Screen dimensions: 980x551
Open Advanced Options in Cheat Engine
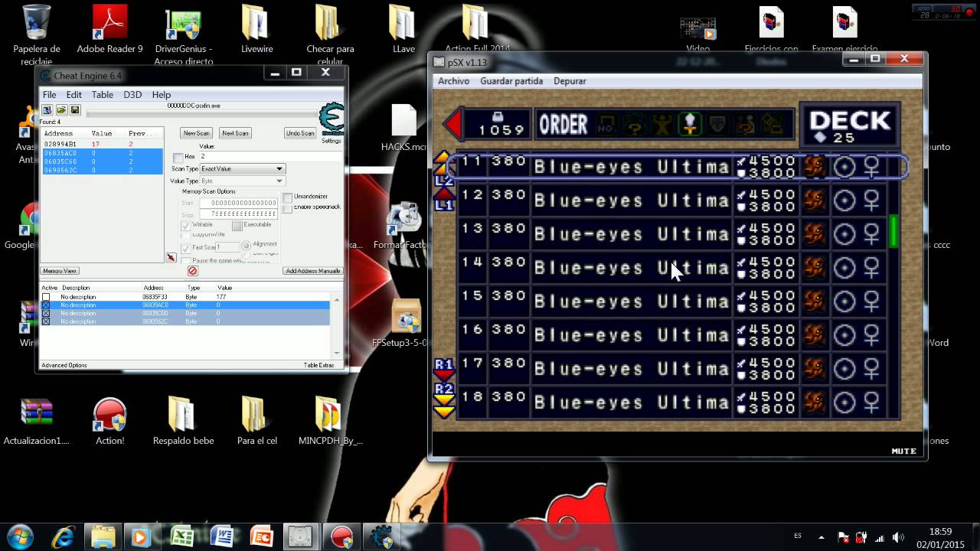click(x=64, y=365)
